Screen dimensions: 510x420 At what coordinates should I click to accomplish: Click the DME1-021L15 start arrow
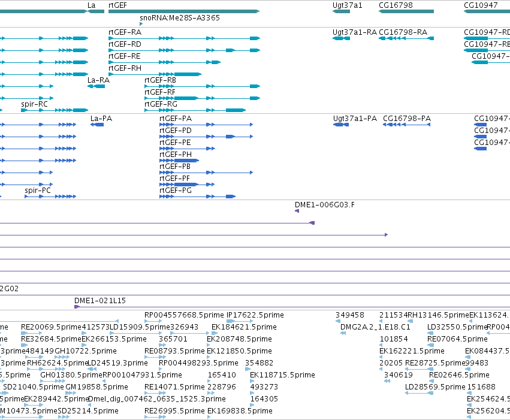coord(77,307)
